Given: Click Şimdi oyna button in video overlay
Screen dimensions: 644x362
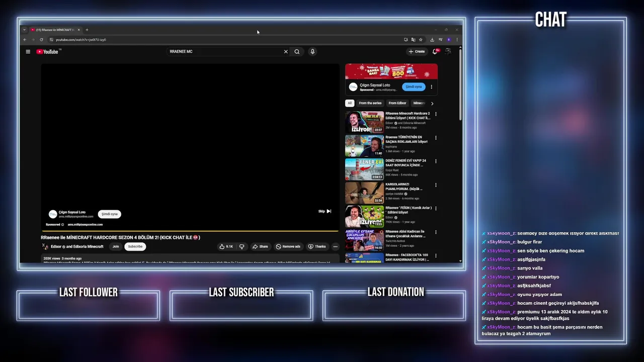Looking at the screenshot, I should (109, 214).
